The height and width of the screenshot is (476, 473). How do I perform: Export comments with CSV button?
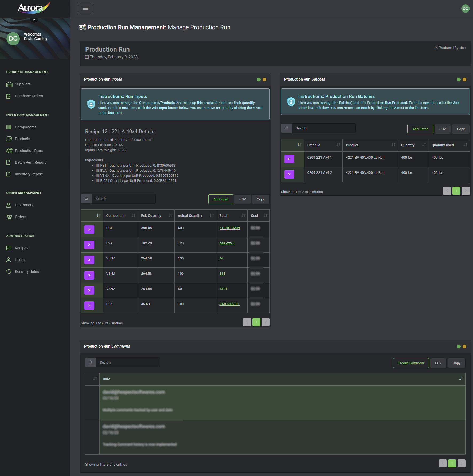438,363
